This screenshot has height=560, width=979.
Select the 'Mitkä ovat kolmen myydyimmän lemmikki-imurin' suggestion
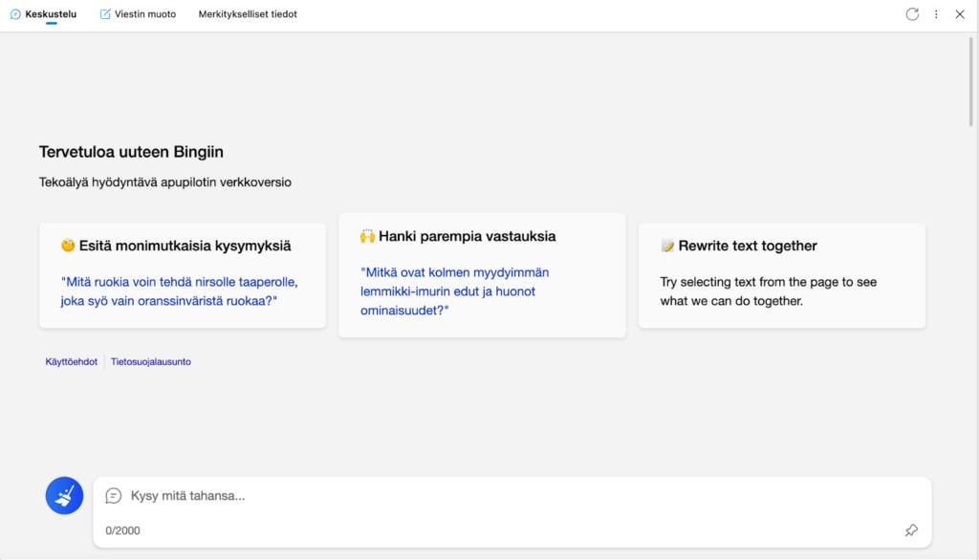(x=454, y=291)
